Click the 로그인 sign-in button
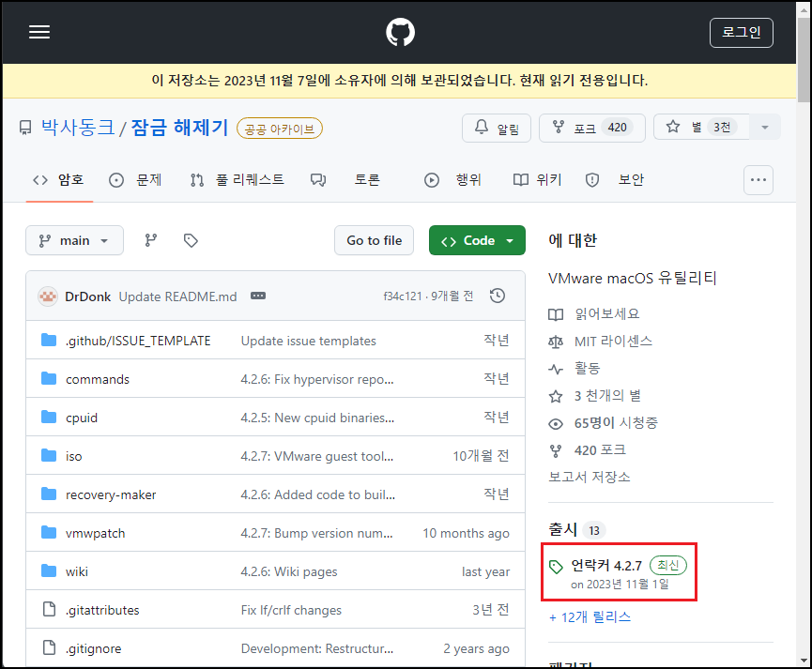 pos(741,33)
